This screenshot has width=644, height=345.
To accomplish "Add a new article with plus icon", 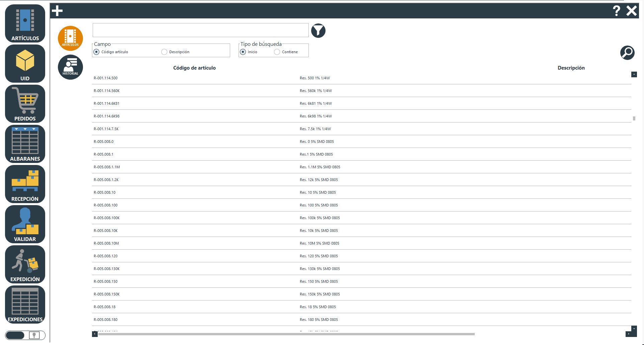I will (57, 11).
